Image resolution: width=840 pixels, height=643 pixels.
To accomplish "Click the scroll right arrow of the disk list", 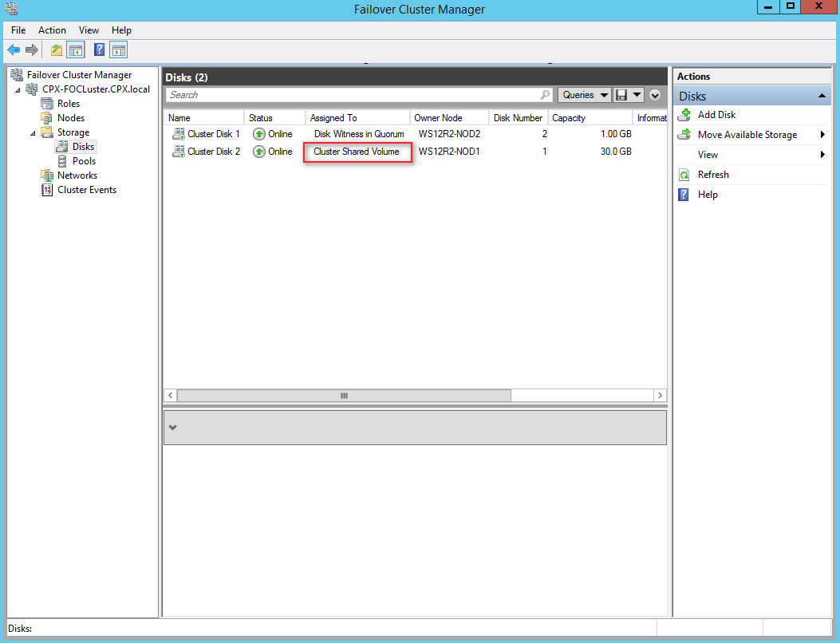I will pos(660,396).
